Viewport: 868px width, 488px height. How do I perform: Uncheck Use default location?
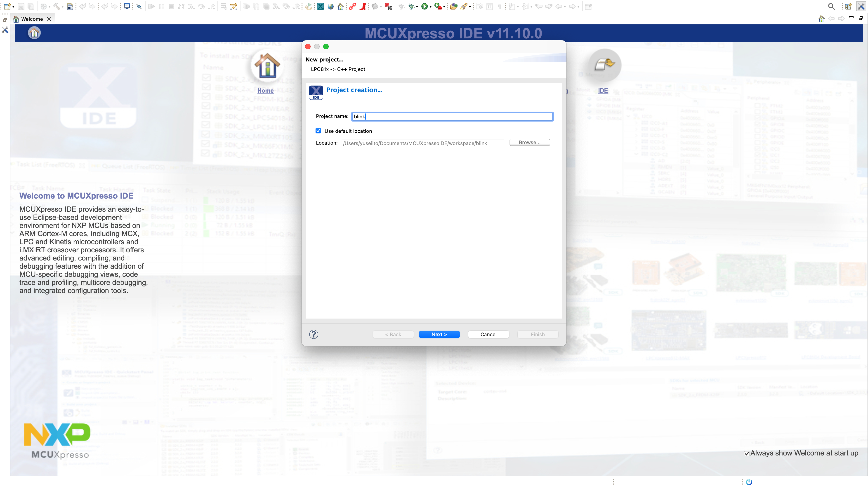[318, 131]
